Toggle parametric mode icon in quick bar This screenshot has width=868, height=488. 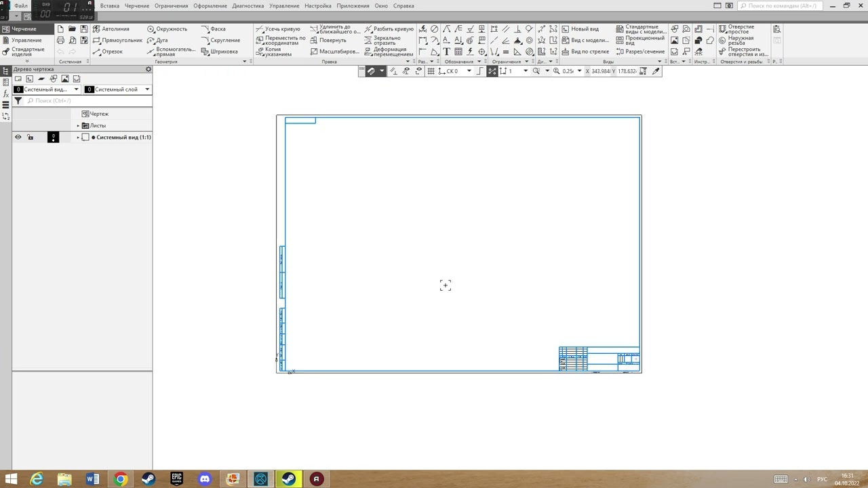[x=492, y=71]
